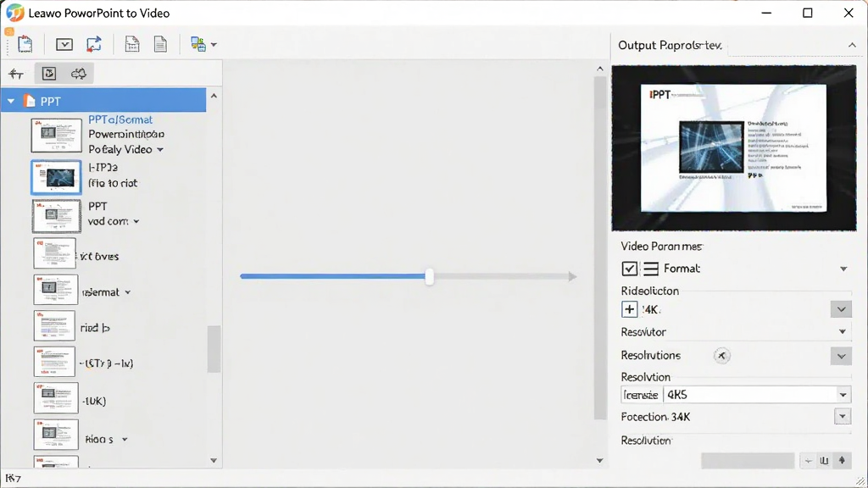
Task: Click the new document icon in the toolbar
Action: tap(25, 44)
